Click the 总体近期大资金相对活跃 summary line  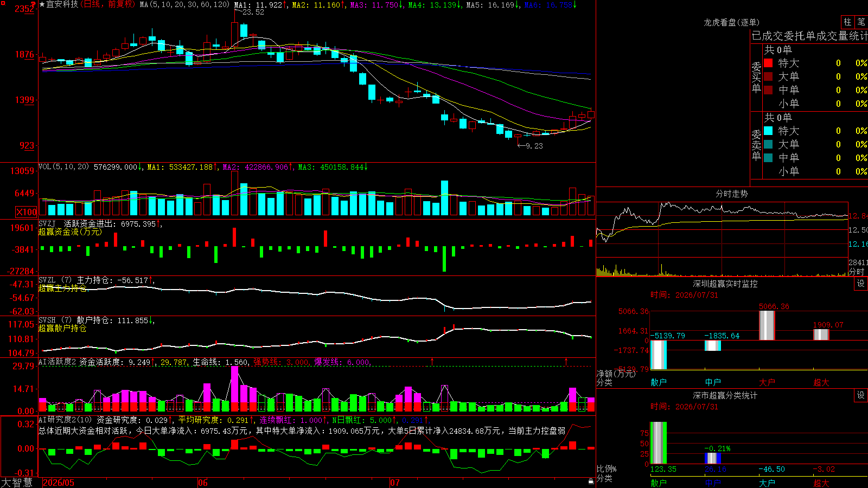pyautogui.click(x=302, y=431)
